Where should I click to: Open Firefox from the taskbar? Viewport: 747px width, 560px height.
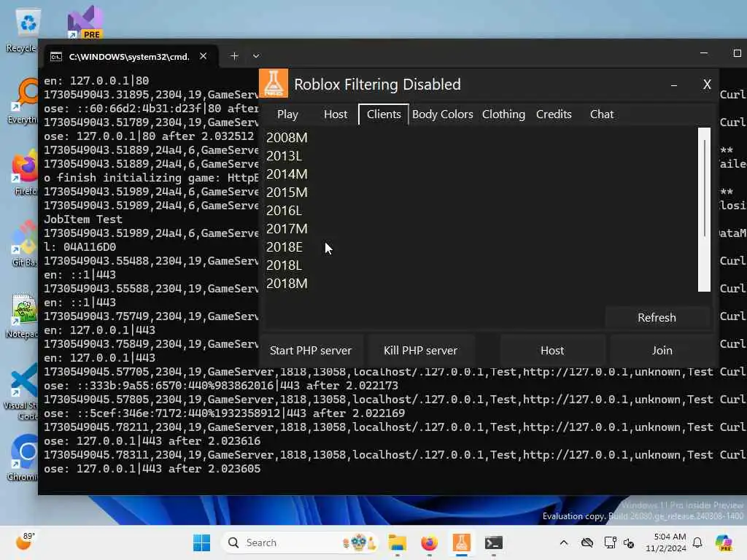click(x=429, y=542)
